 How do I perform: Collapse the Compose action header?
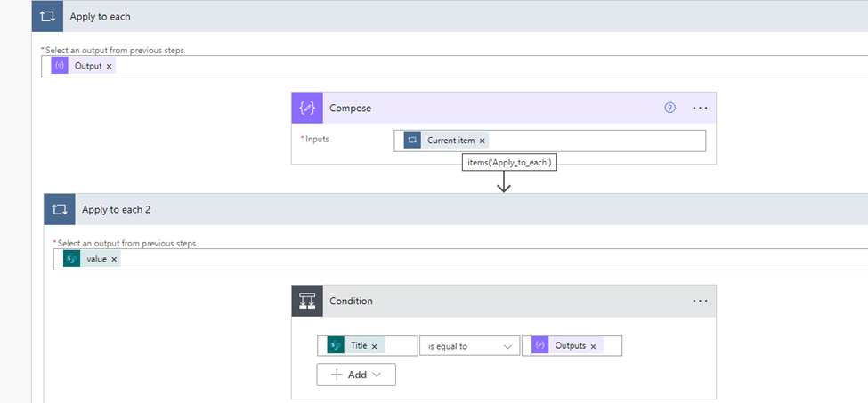pyautogui.click(x=504, y=108)
